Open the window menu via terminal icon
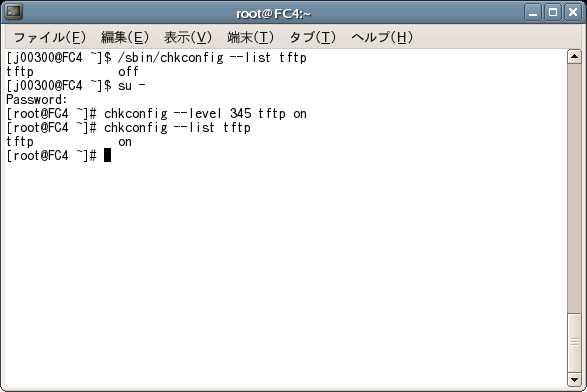Image resolution: width=587 pixels, height=392 pixels. tap(13, 12)
